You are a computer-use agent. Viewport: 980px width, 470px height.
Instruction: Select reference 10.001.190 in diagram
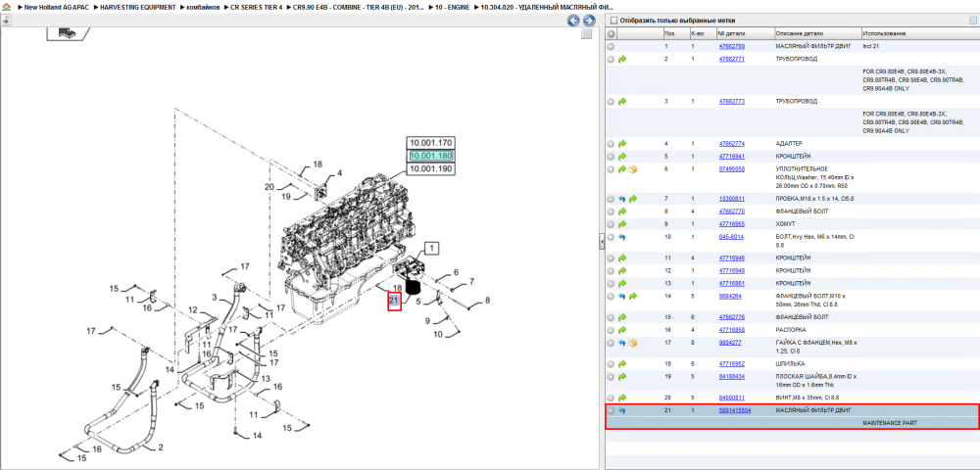pyautogui.click(x=430, y=168)
